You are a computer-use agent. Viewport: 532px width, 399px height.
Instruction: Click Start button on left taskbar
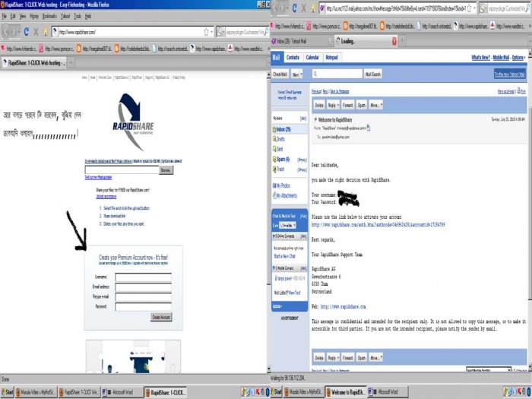click(x=7, y=392)
